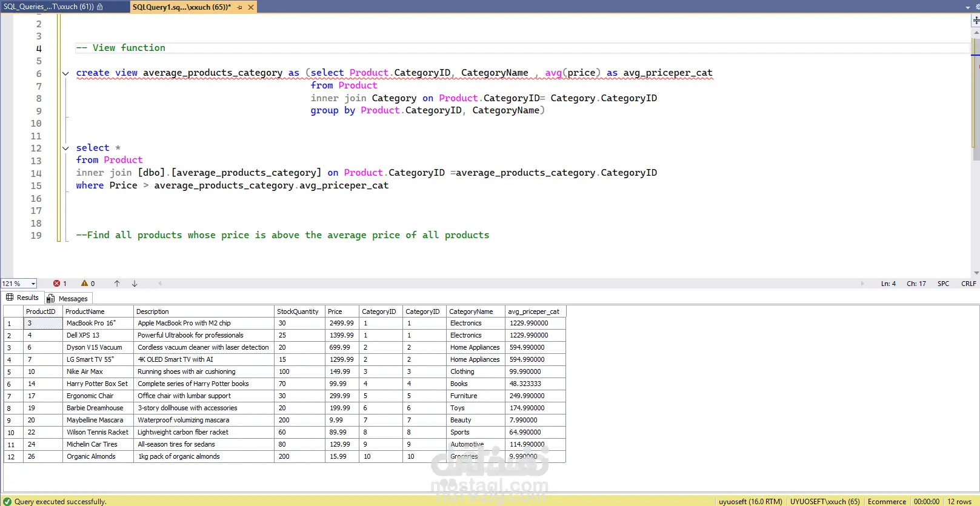
Task: Select row 1 header in results grid
Action: click(x=13, y=324)
